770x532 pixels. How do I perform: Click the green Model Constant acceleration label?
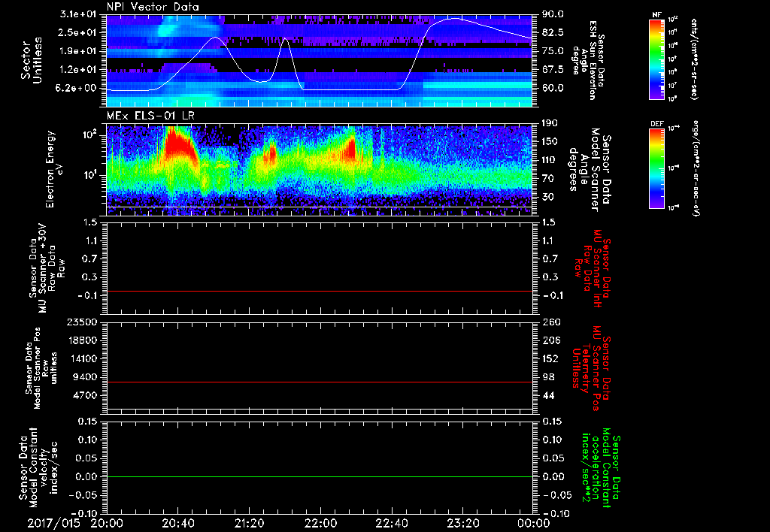(601, 469)
